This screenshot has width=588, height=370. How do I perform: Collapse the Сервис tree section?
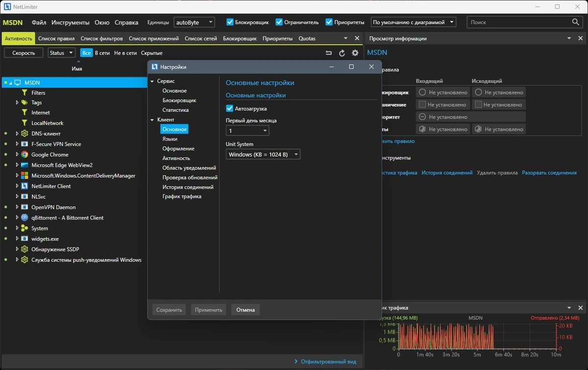pyautogui.click(x=152, y=81)
